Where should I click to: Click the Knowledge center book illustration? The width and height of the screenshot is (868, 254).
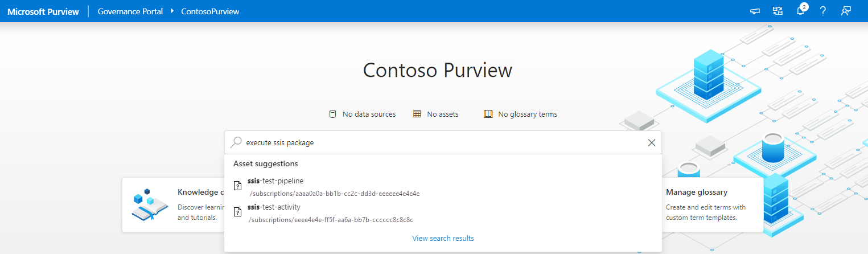[x=150, y=205]
